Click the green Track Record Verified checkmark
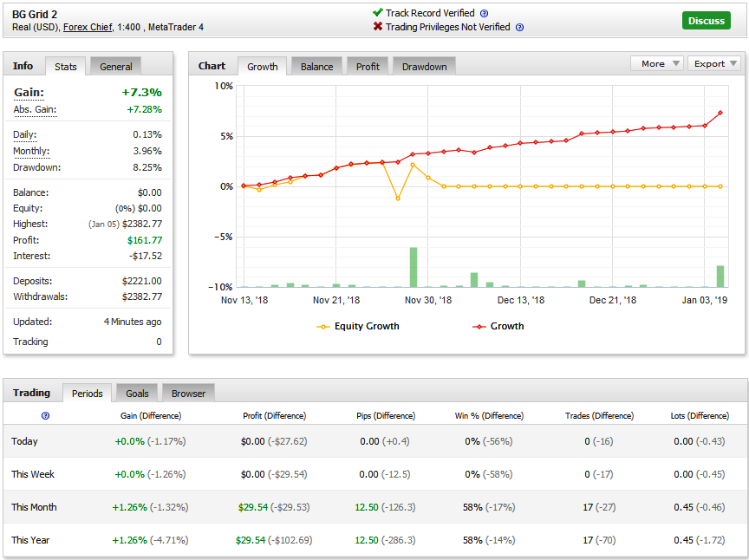 (377, 12)
